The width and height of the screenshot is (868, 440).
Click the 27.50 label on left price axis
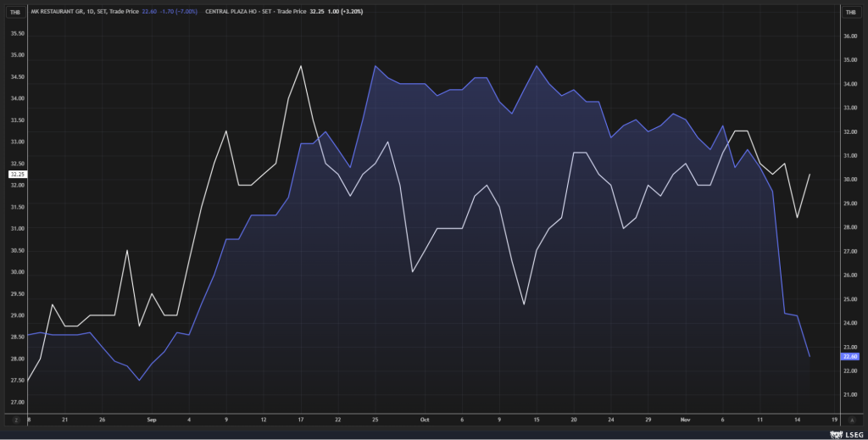[17, 381]
